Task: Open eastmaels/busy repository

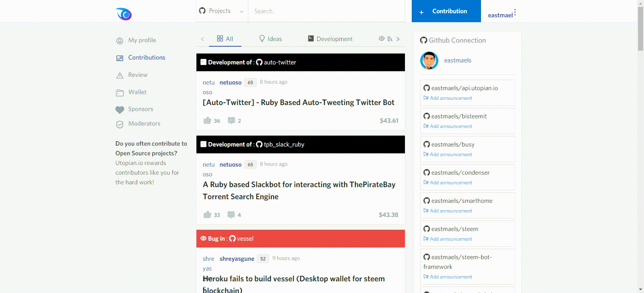Action: tap(453, 144)
